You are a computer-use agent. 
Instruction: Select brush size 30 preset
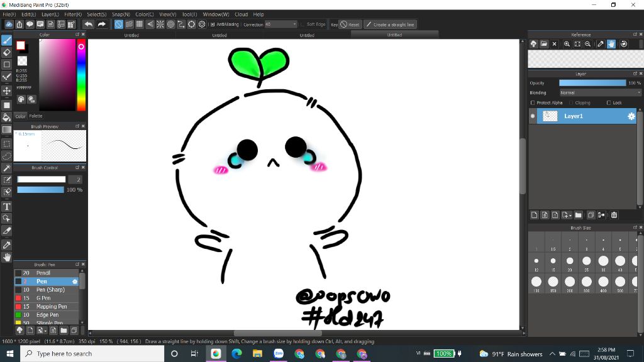pyautogui.click(x=603, y=263)
